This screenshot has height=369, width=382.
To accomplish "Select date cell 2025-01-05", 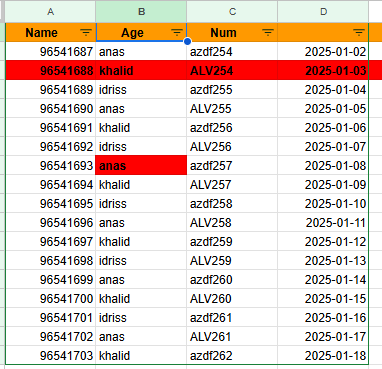I will click(x=323, y=109).
